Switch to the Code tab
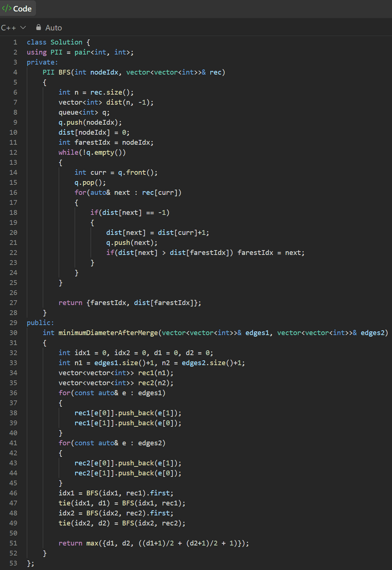Image resolution: width=392 pixels, height=570 pixels. click(18, 8)
